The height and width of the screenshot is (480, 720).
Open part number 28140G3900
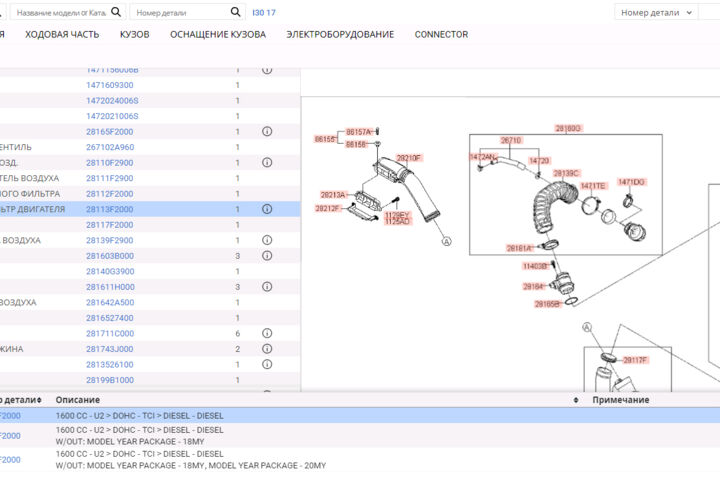[x=110, y=271]
